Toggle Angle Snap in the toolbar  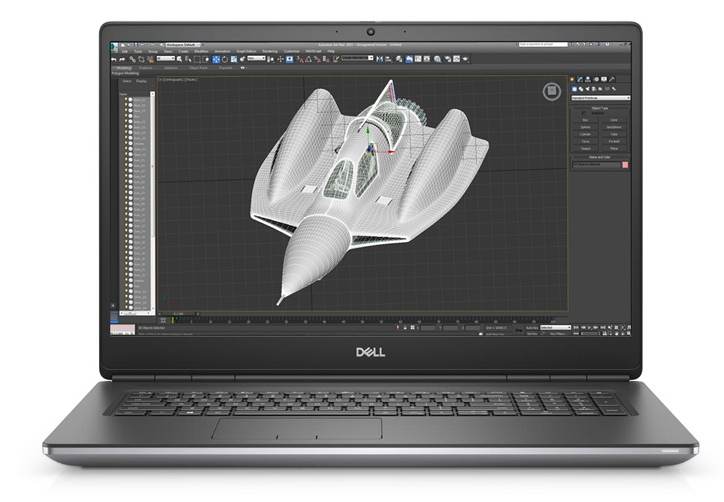pyautogui.click(x=308, y=59)
